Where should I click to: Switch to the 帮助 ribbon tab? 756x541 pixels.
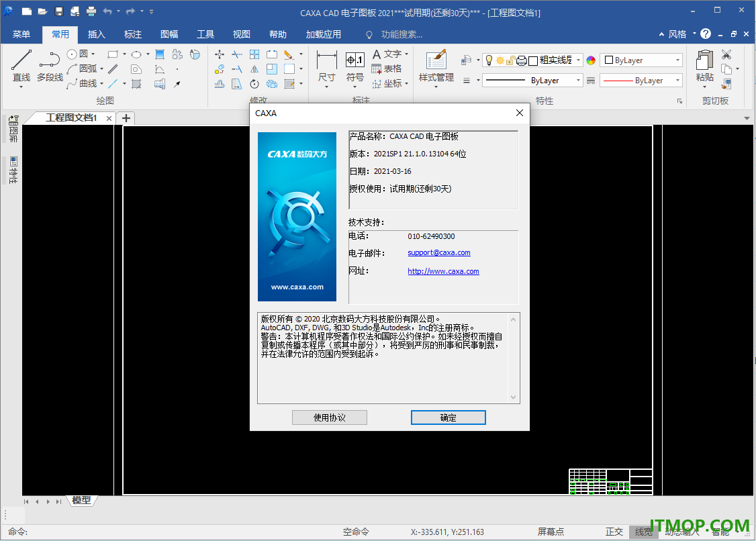coord(278,34)
